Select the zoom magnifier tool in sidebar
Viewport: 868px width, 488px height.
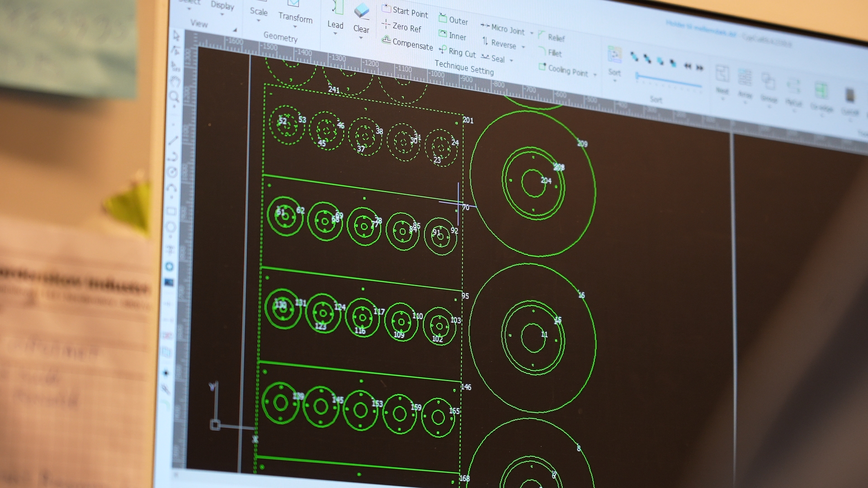tap(175, 97)
